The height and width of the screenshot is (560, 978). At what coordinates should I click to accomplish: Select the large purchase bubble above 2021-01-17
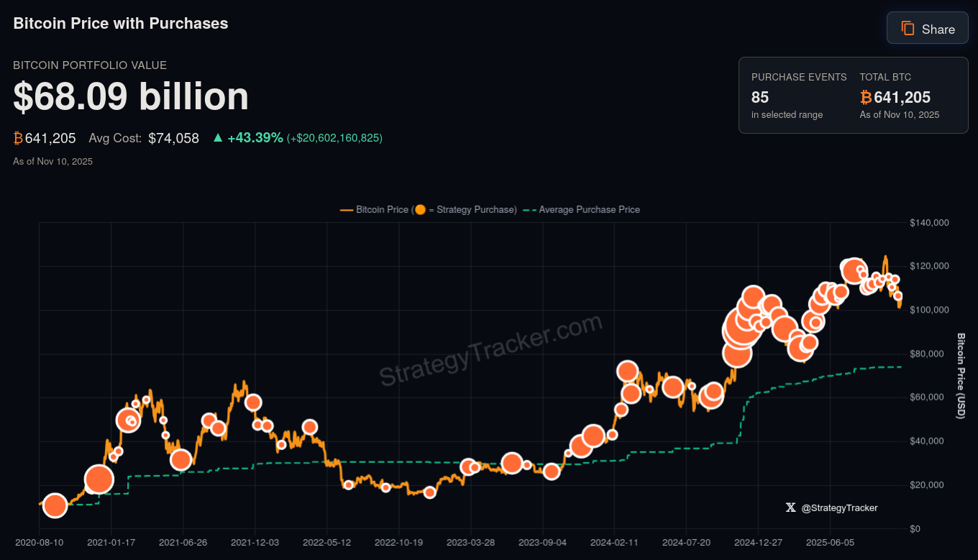tap(99, 479)
